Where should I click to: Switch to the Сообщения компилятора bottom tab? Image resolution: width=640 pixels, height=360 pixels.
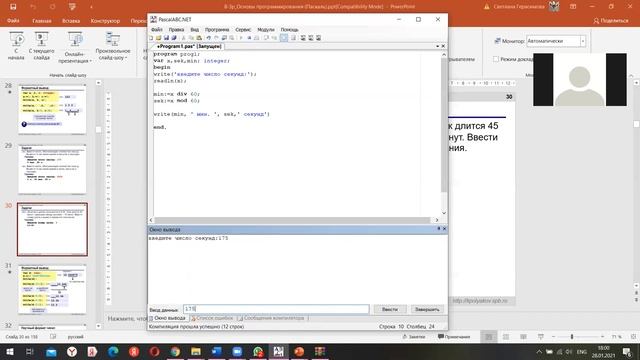pyautogui.click(x=271, y=318)
